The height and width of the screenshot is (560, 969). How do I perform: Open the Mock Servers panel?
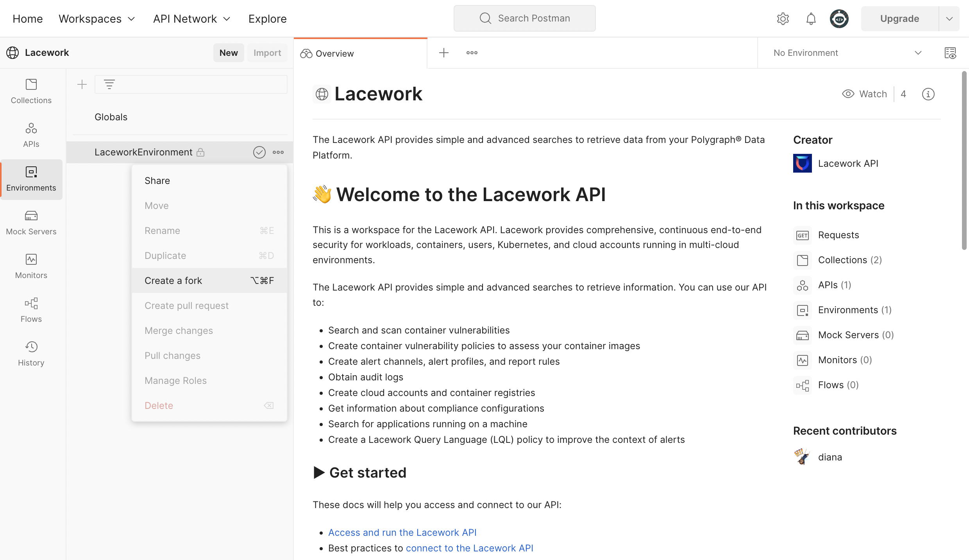31,222
